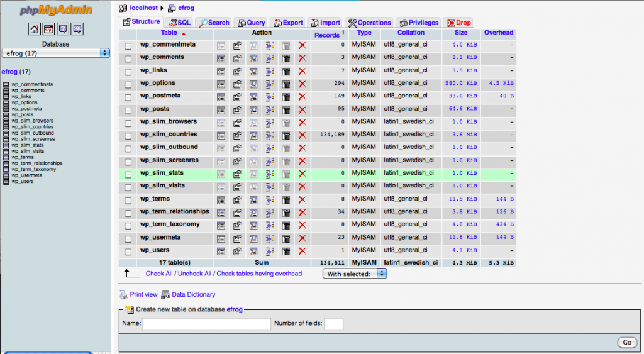Click the localhost breadcrumb link
This screenshot has height=354, width=644.
coord(143,8)
